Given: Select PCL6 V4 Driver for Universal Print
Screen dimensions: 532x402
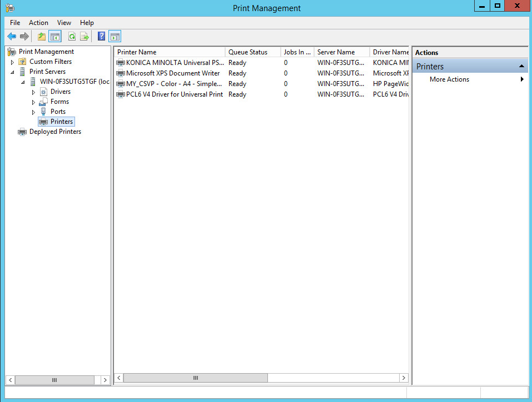Looking at the screenshot, I should 175,94.
